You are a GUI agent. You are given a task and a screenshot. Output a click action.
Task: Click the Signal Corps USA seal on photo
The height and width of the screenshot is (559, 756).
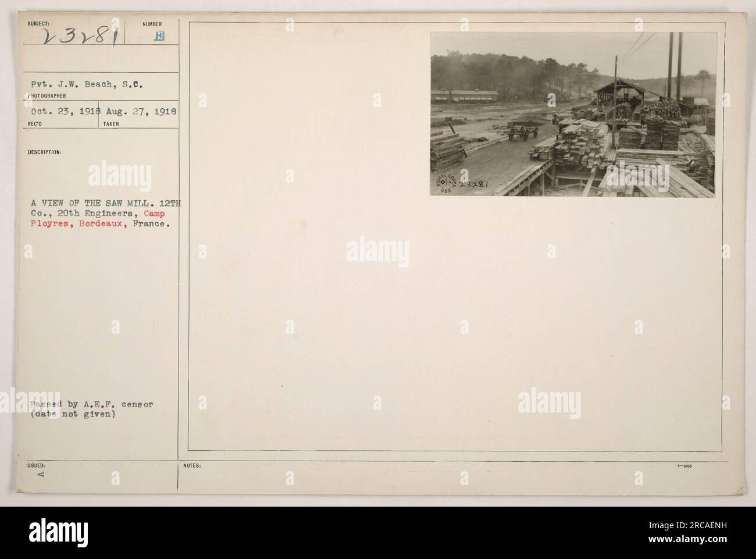pyautogui.click(x=446, y=183)
